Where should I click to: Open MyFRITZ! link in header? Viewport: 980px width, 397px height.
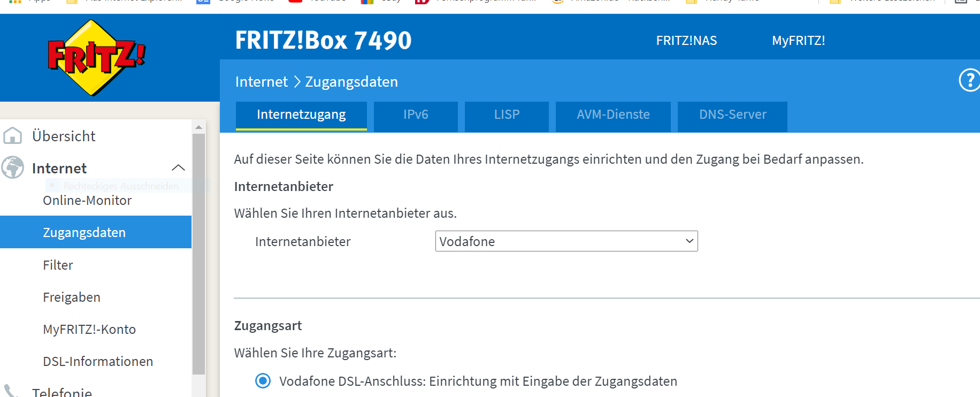point(798,41)
